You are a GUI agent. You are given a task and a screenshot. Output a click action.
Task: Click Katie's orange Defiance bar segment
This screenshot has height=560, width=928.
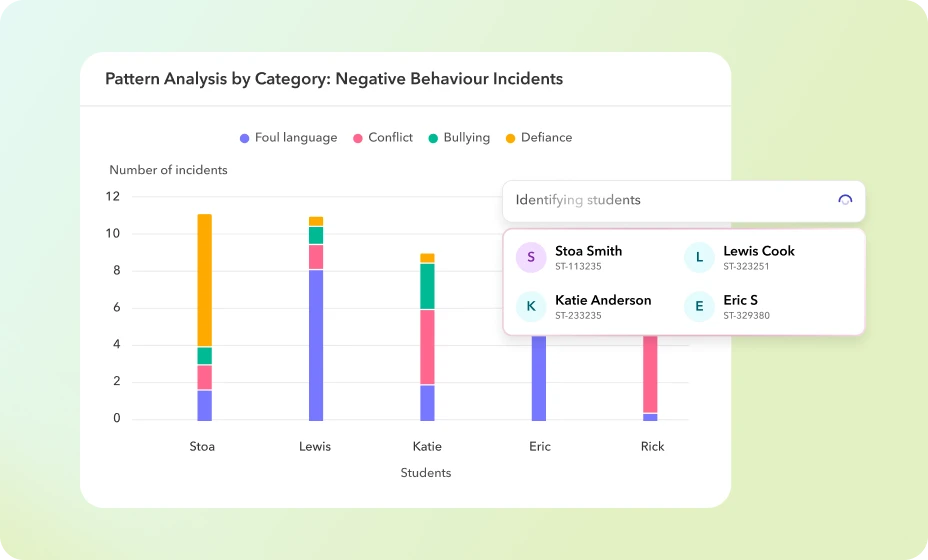[427, 258]
